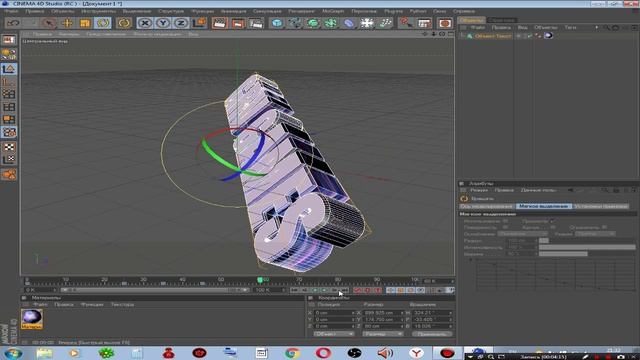
Task: Open the MoGraph menu
Action: (333, 11)
